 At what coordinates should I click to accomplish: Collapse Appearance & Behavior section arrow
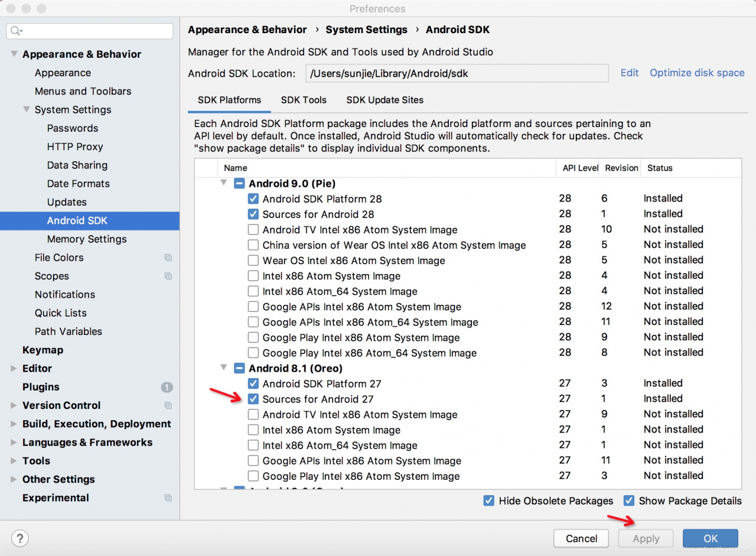[14, 54]
